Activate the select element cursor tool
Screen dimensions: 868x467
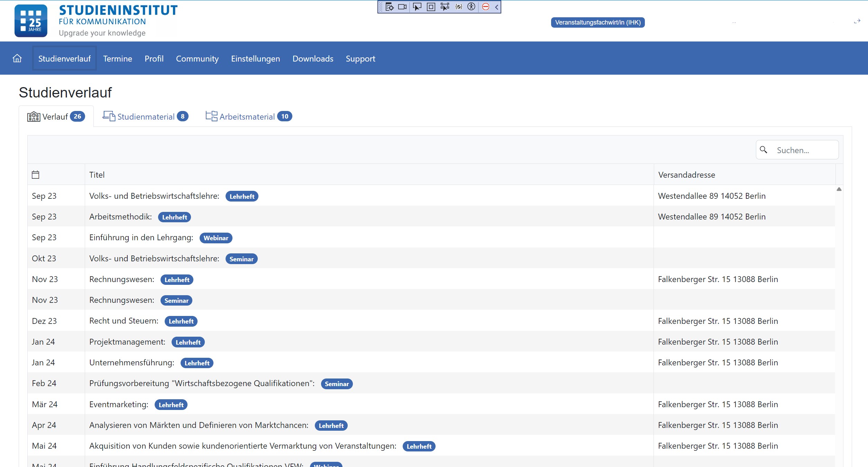click(417, 7)
